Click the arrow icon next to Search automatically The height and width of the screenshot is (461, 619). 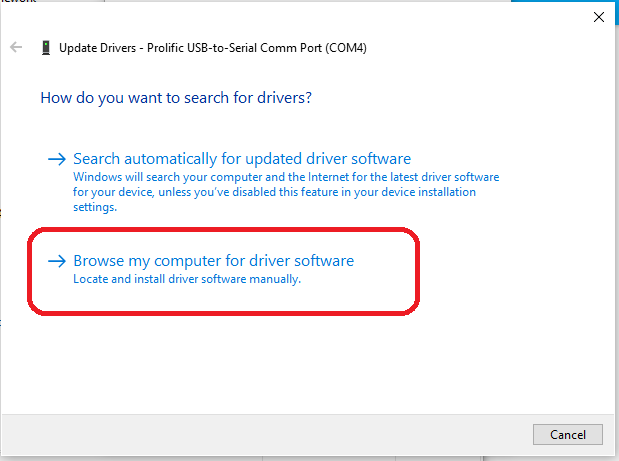pos(57,159)
